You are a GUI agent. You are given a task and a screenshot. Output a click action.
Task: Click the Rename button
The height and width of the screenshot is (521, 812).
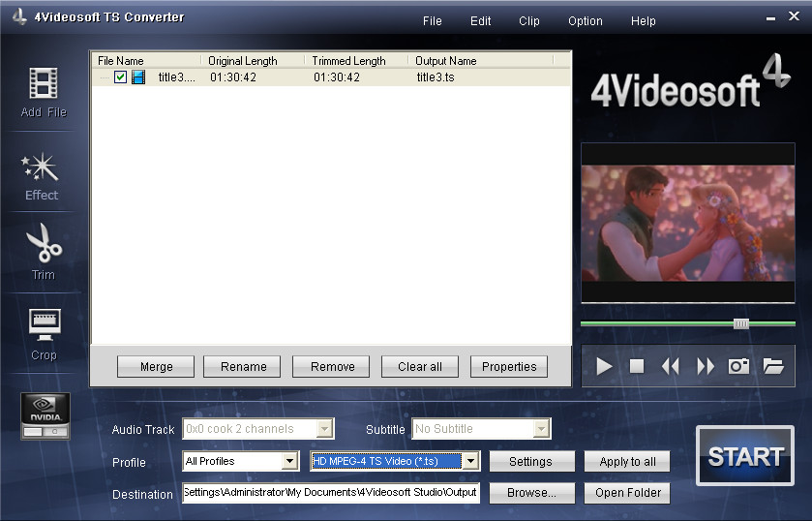[242, 366]
